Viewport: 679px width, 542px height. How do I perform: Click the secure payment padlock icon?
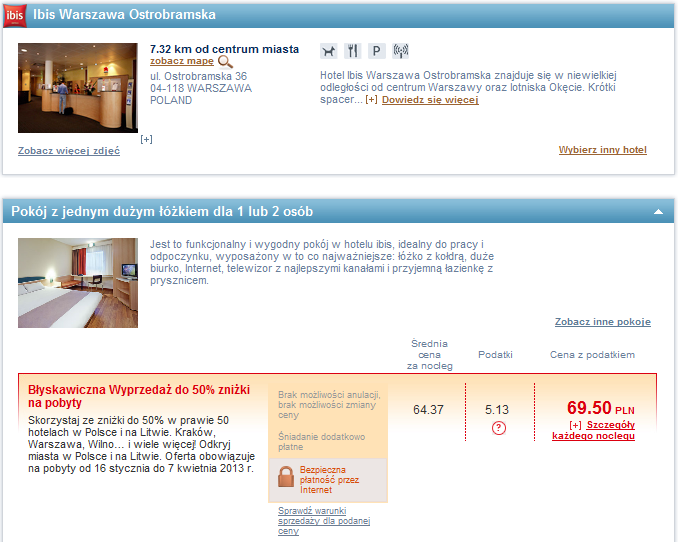[x=286, y=477]
